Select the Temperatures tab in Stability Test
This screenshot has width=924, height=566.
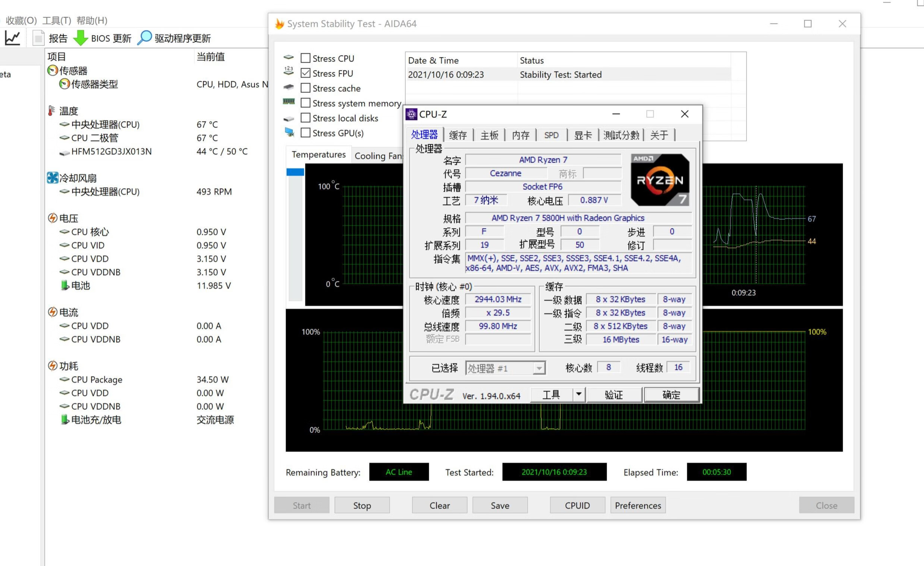click(319, 154)
